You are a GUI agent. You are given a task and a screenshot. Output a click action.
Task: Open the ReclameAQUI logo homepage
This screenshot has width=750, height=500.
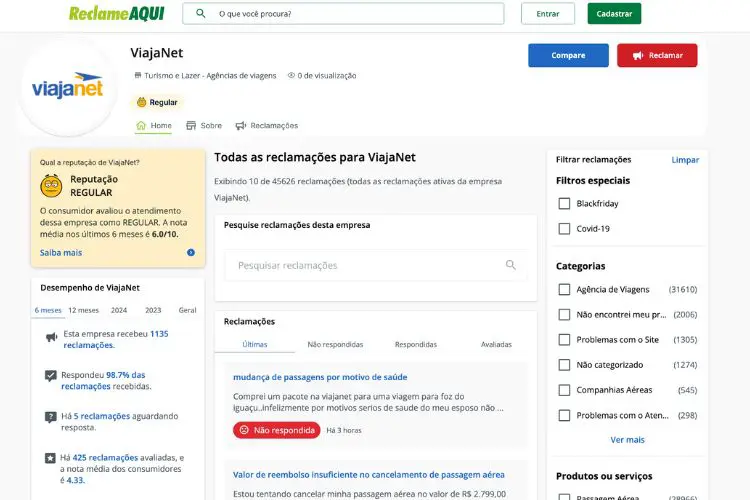click(117, 13)
